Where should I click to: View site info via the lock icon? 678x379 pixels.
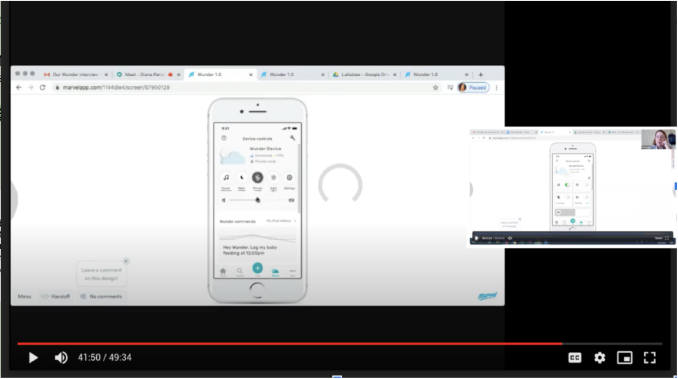pyautogui.click(x=57, y=87)
